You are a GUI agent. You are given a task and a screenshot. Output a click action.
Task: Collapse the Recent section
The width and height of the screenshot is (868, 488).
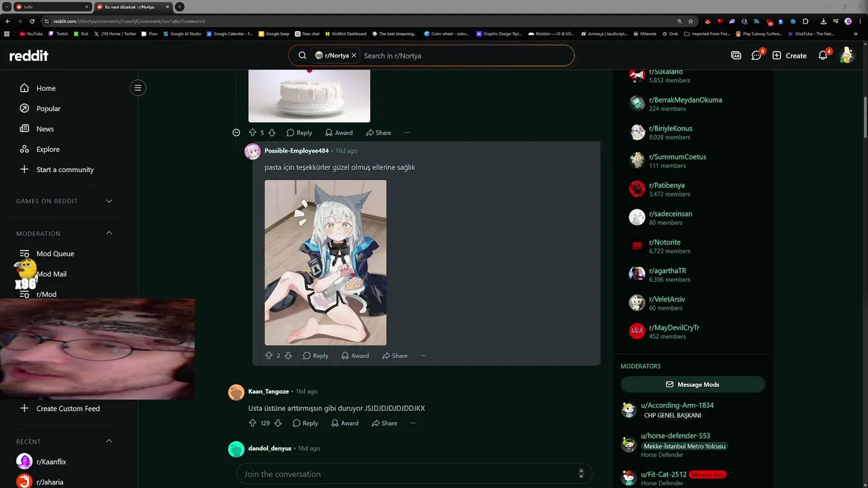point(109,441)
